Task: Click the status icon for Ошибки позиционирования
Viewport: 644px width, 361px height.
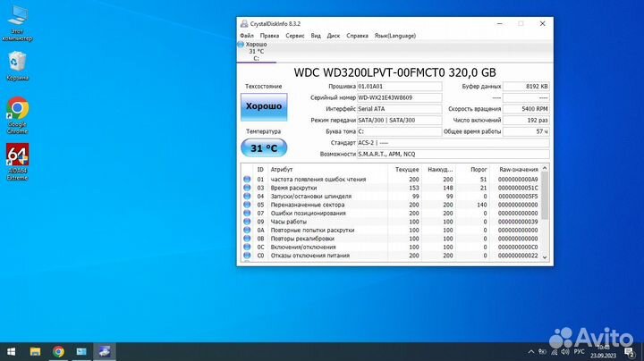Action: point(247,213)
